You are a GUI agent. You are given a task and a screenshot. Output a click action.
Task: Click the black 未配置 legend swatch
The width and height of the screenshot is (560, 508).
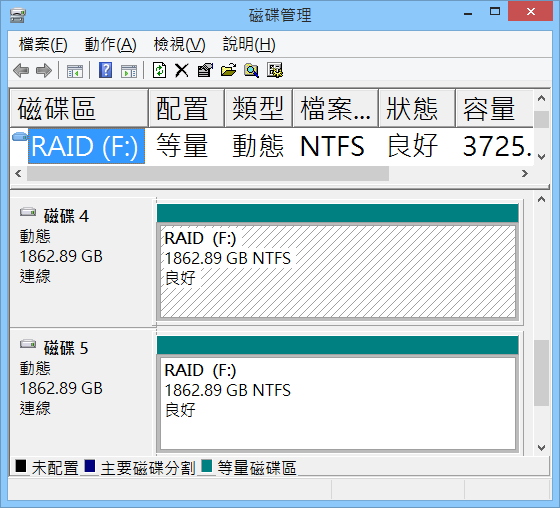point(21,466)
